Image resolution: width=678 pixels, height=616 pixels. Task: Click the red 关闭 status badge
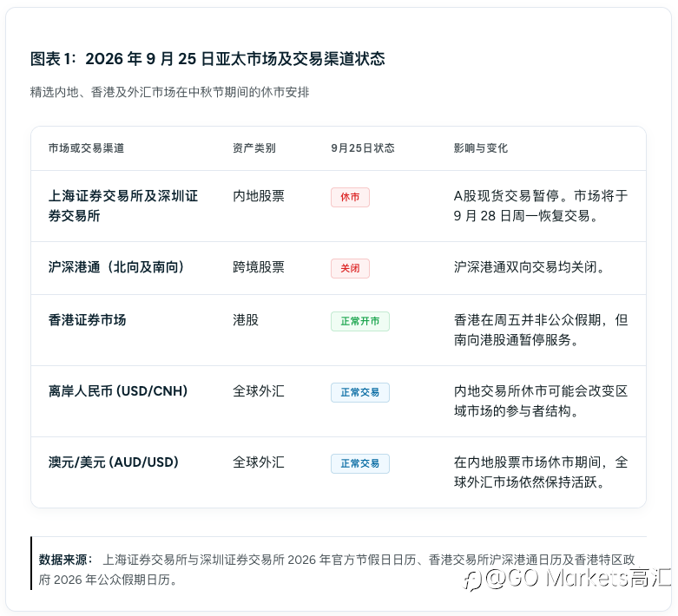[x=350, y=268]
